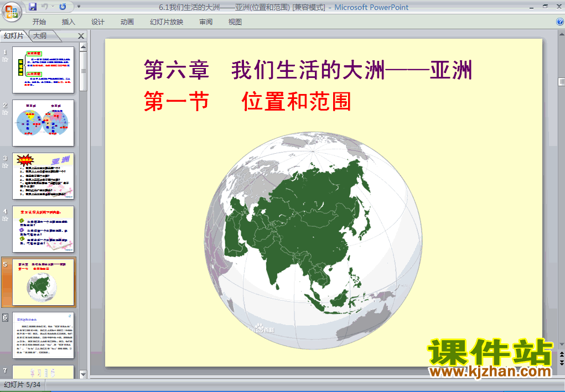565x392 pixels.
Task: Open Customize Quick Access Toolbar dropdown
Action: (79, 7)
